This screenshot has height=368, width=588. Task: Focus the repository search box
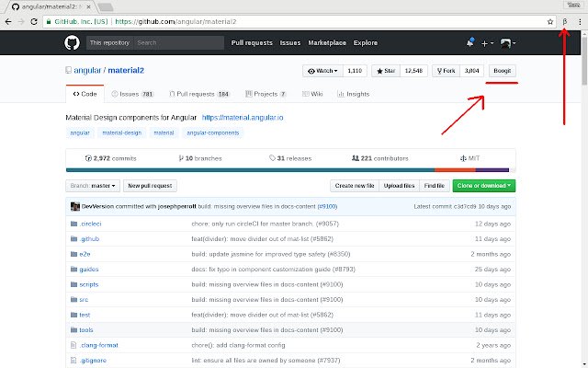pos(179,43)
